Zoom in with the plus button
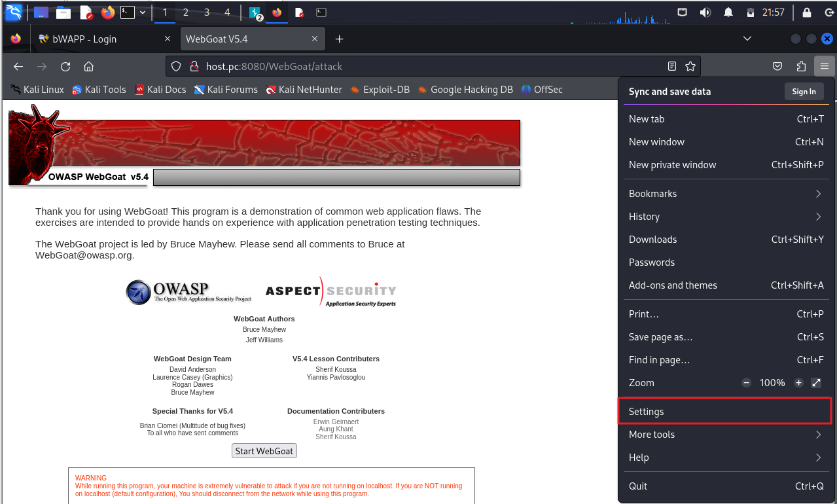Image resolution: width=837 pixels, height=504 pixels. (x=798, y=383)
